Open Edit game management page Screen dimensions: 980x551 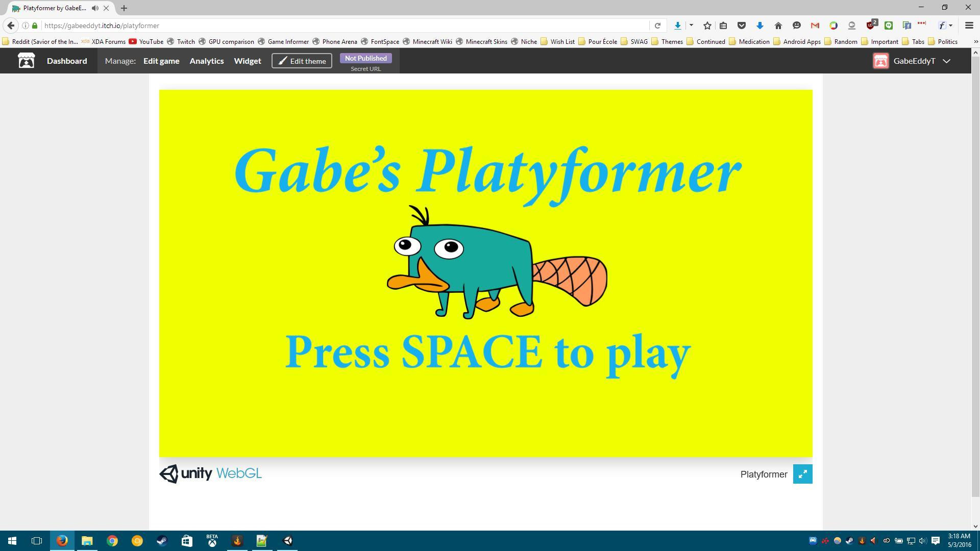tap(161, 61)
